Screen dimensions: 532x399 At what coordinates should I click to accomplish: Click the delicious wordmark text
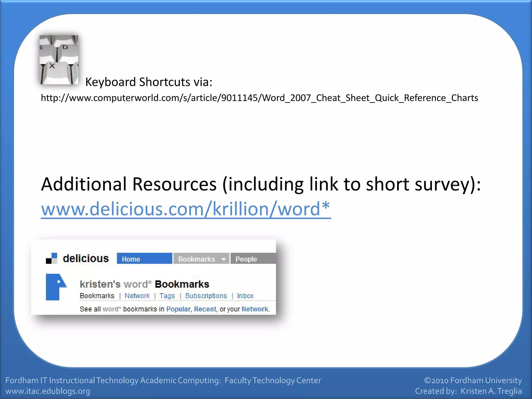pyautogui.click(x=86, y=258)
